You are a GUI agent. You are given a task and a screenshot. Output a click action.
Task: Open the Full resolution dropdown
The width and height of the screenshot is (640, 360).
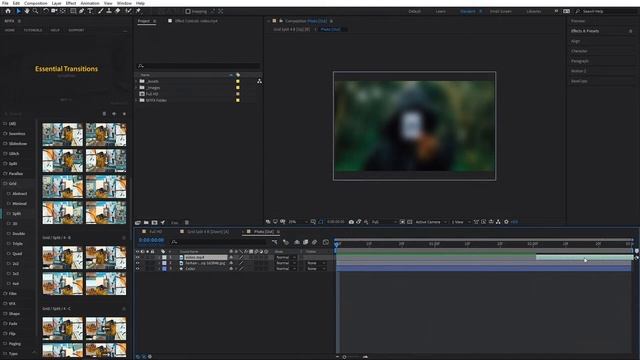coord(384,222)
